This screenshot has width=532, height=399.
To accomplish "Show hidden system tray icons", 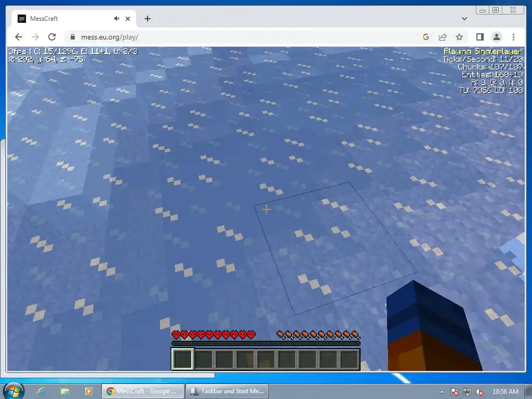I will pyautogui.click(x=442, y=392).
